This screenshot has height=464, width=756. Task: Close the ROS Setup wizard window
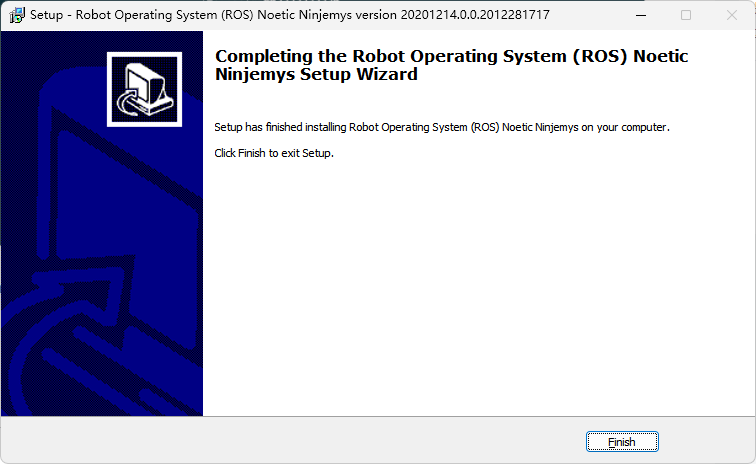point(732,15)
